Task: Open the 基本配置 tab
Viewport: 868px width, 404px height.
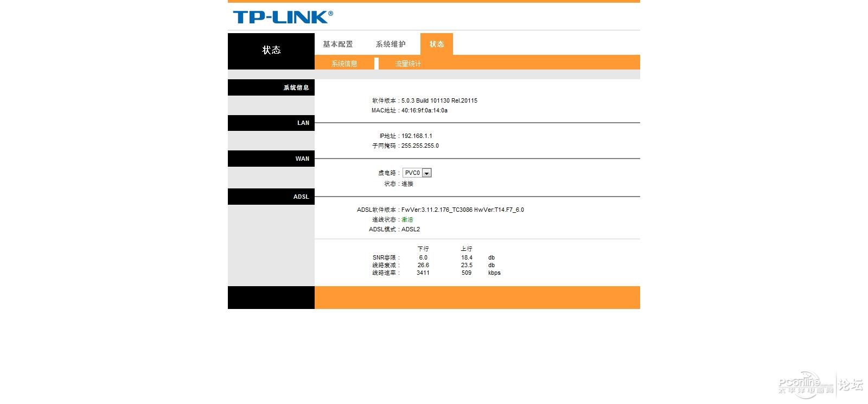Action: point(337,44)
